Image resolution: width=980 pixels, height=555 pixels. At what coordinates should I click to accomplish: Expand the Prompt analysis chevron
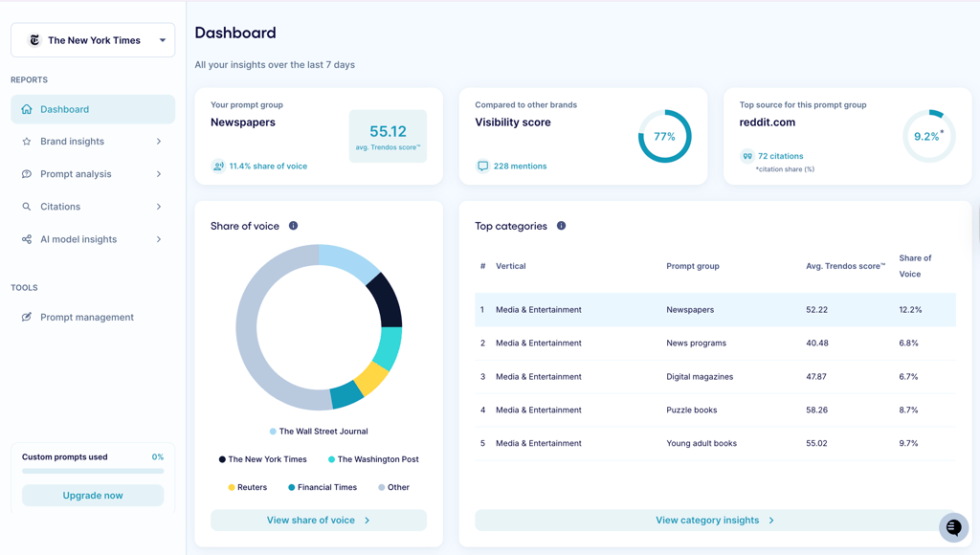pyautogui.click(x=159, y=174)
